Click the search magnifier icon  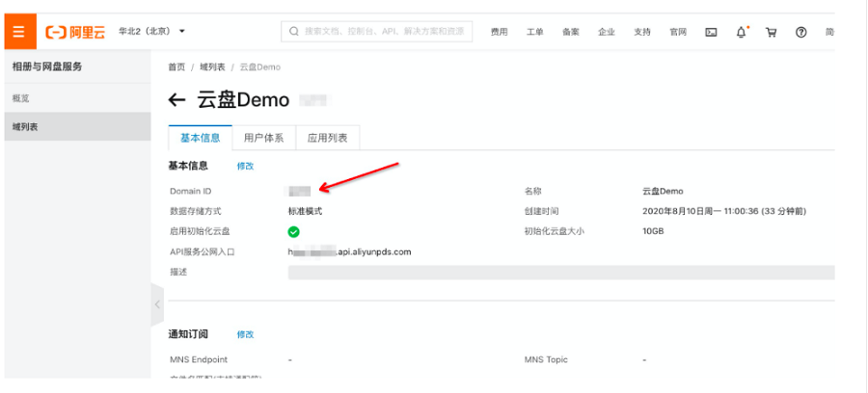click(294, 32)
